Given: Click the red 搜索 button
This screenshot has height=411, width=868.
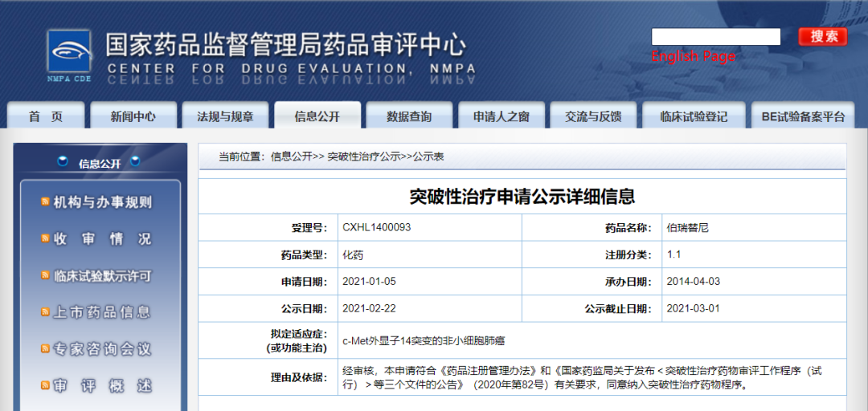Looking at the screenshot, I should [823, 36].
